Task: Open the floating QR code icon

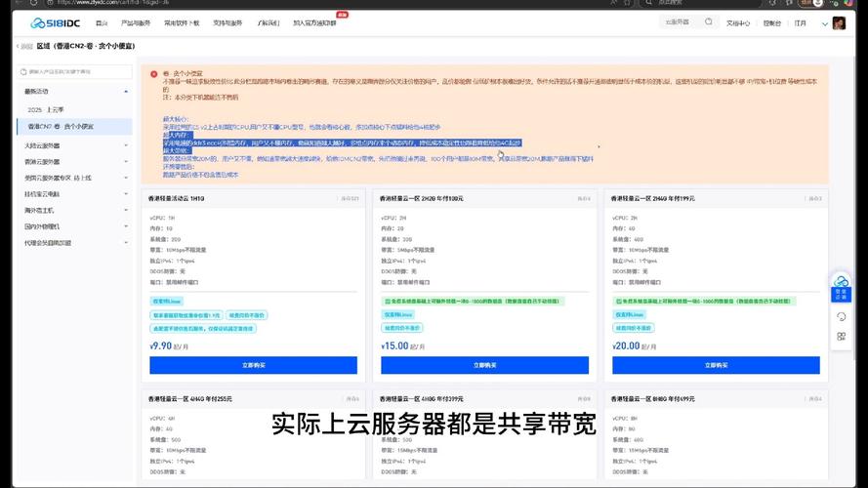Action: coord(841,337)
